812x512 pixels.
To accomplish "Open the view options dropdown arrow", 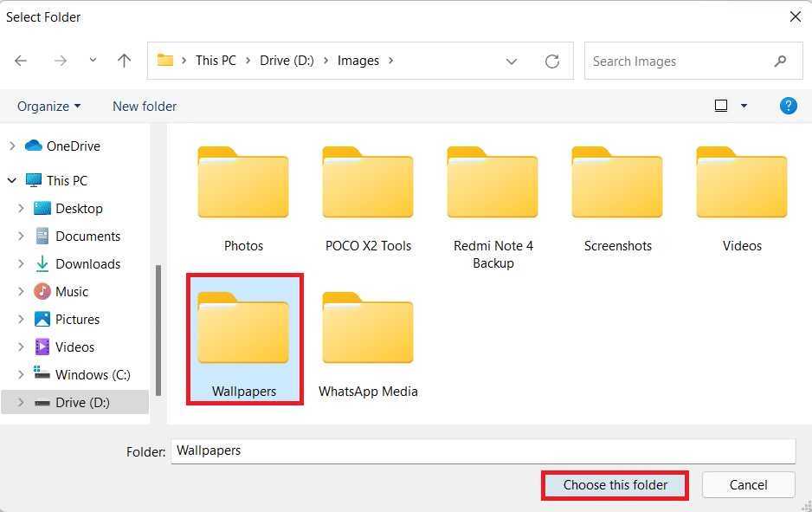I will 744,106.
